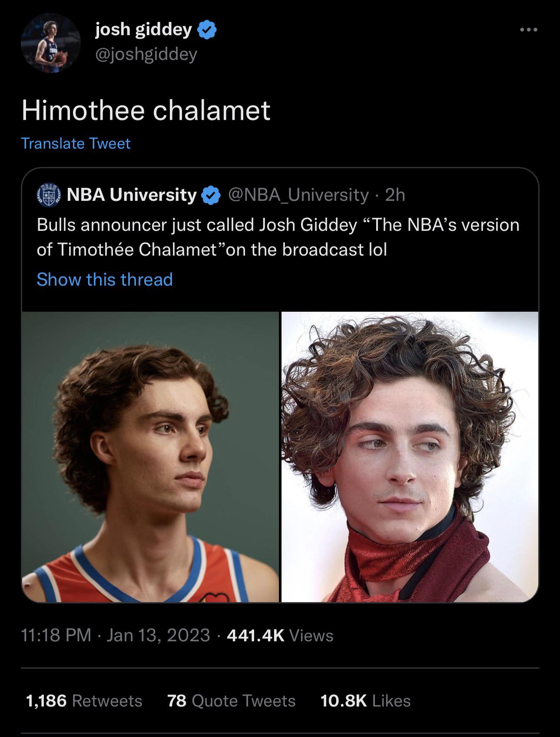
Task: Open the left photo with orange jersey
Action: click(x=150, y=457)
